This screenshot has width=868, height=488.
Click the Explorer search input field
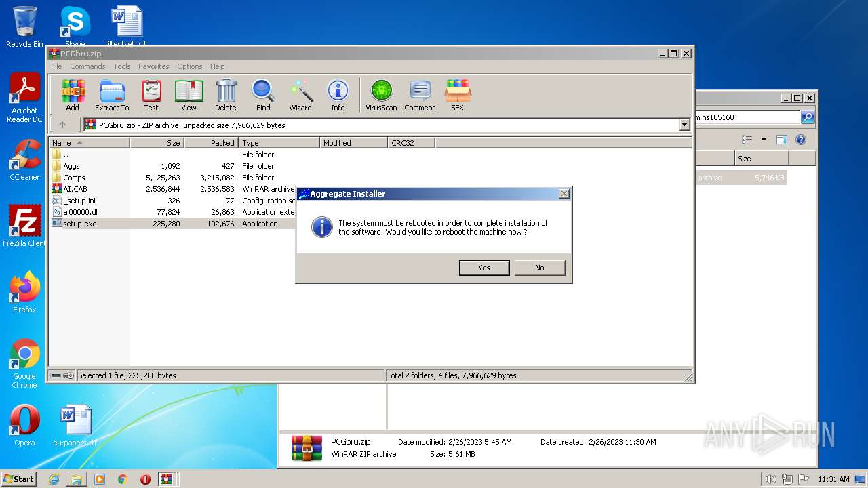point(748,117)
